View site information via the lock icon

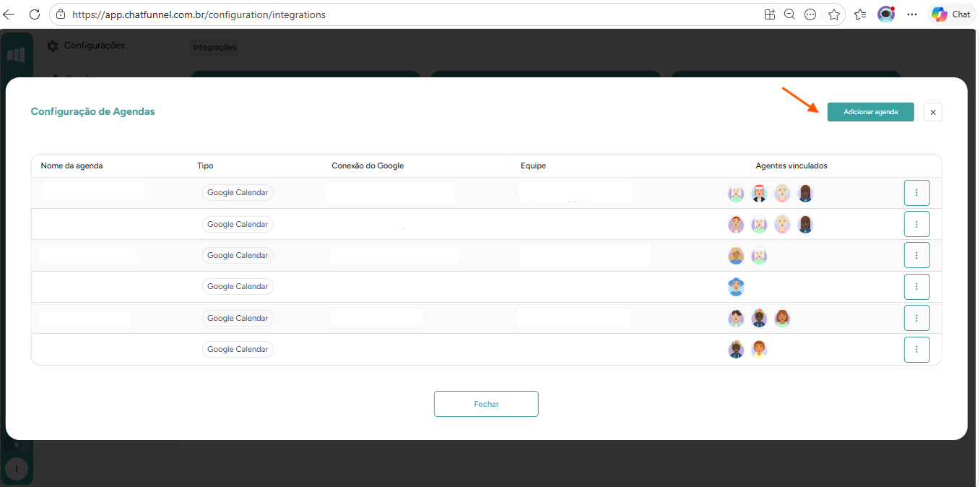pos(61,14)
